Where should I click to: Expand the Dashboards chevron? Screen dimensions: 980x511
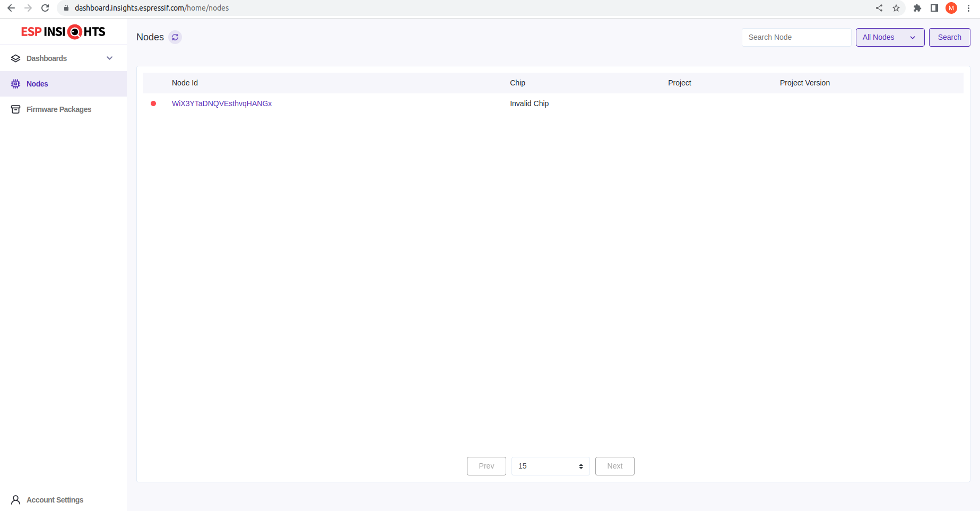pyautogui.click(x=110, y=58)
